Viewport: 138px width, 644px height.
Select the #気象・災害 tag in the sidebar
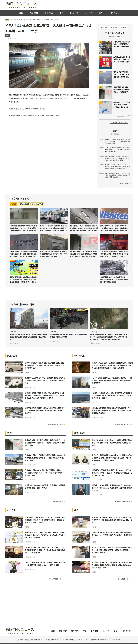tap(114, 27)
